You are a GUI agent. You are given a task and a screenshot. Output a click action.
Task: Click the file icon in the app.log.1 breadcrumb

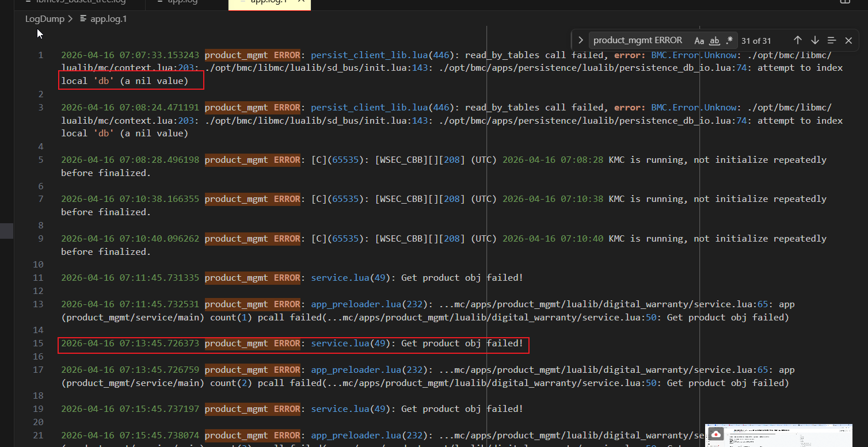(x=83, y=18)
